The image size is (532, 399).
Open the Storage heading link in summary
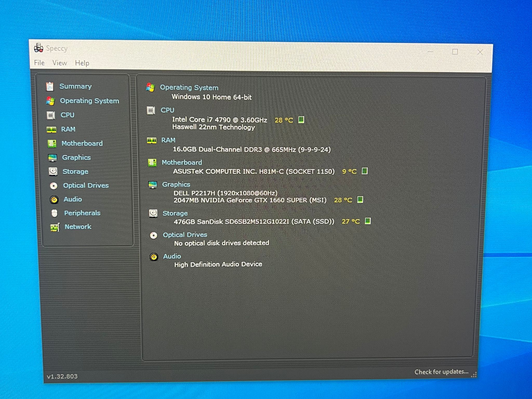click(175, 213)
